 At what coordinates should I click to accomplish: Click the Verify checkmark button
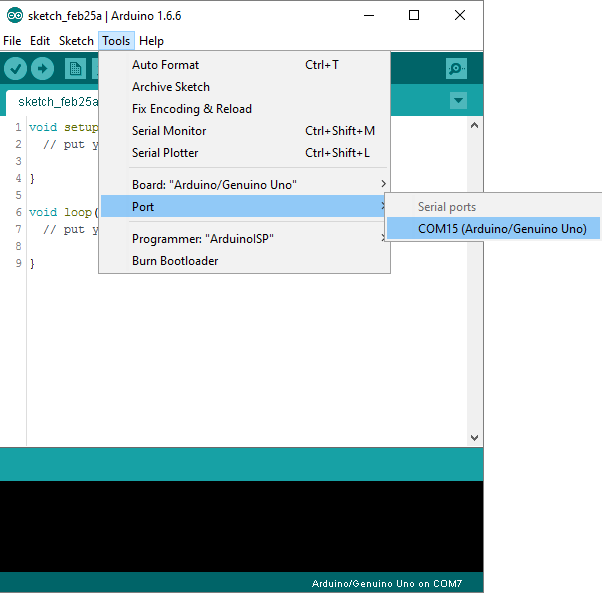click(x=15, y=69)
